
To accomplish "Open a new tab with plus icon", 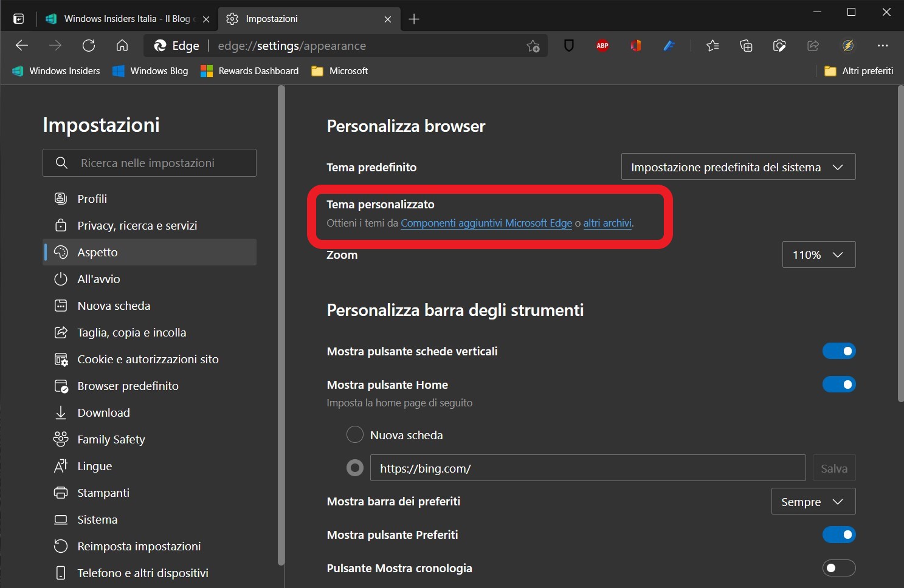I will click(414, 19).
